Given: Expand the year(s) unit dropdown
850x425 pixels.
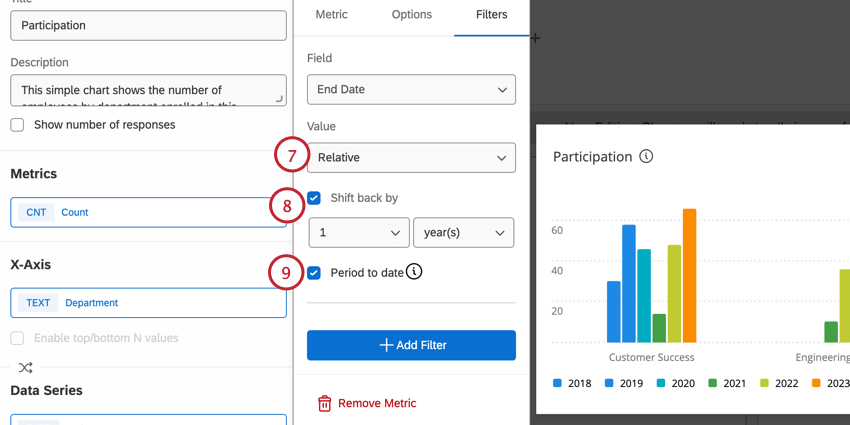Looking at the screenshot, I should [463, 233].
